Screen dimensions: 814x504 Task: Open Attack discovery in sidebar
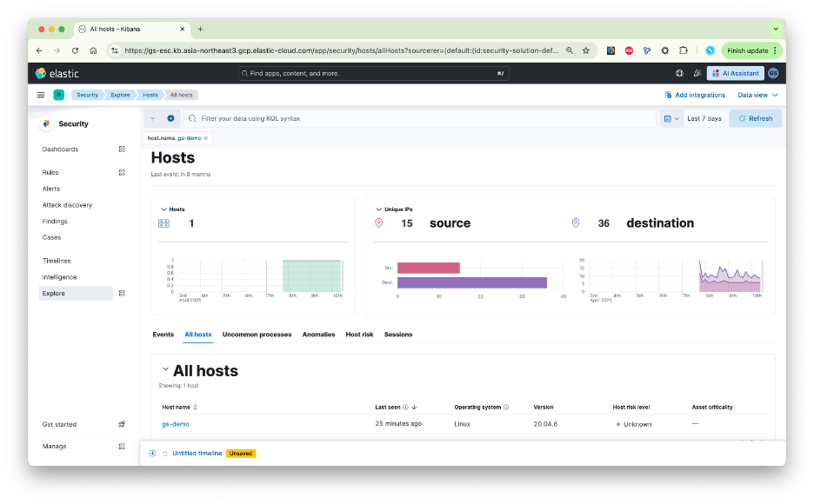[x=68, y=205]
